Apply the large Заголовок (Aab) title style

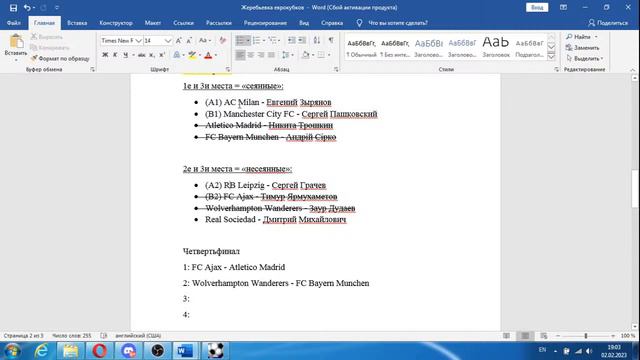(496, 47)
